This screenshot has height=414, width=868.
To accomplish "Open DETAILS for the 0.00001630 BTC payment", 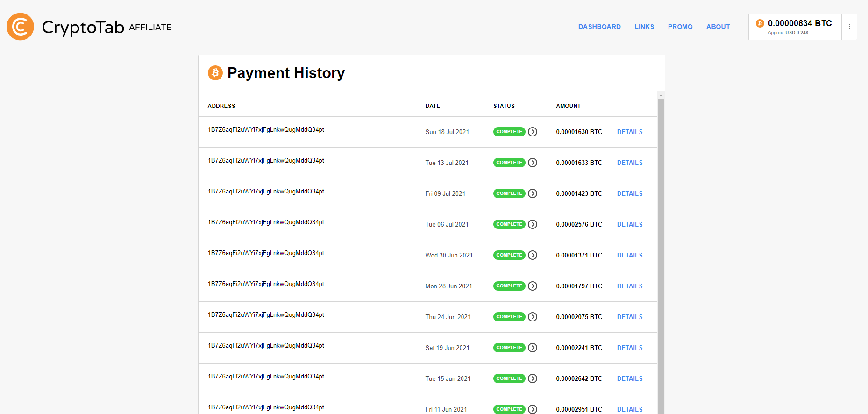I will (x=630, y=132).
